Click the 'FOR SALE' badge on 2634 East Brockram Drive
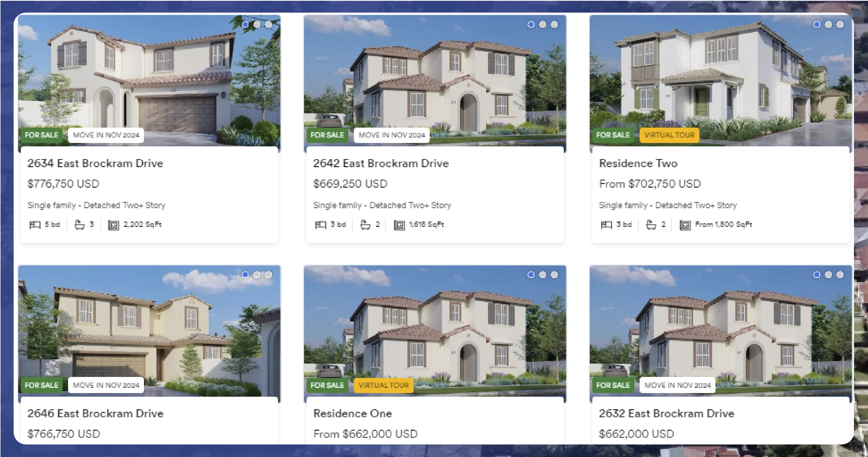Viewport: 868px width, 457px height. coord(42,135)
